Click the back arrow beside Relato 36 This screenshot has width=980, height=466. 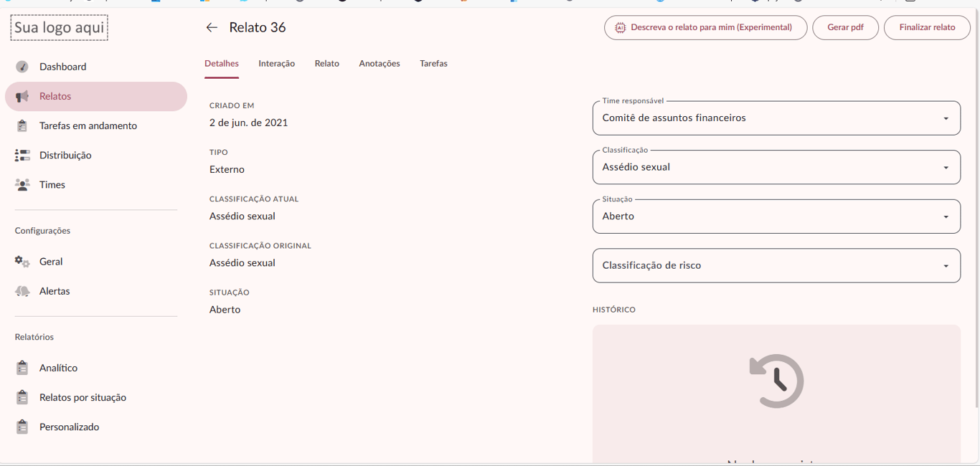pyautogui.click(x=212, y=27)
